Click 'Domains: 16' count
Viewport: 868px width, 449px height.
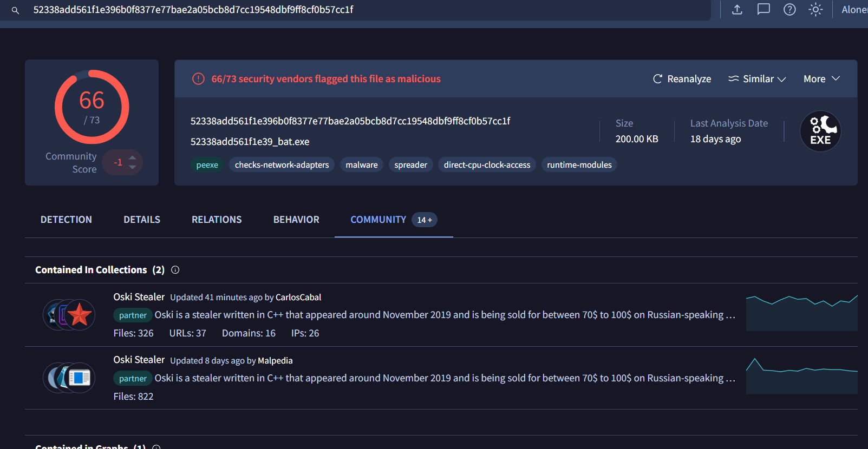click(x=249, y=333)
